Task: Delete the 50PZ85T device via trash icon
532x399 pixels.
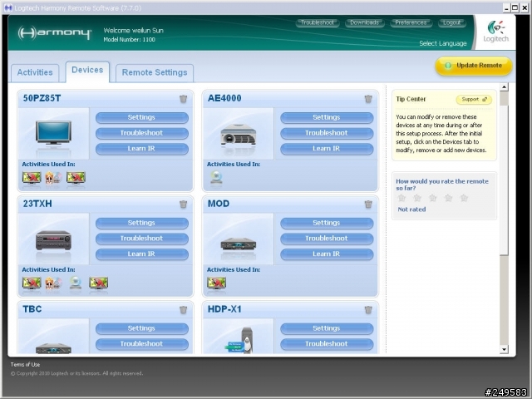Action: [183, 99]
